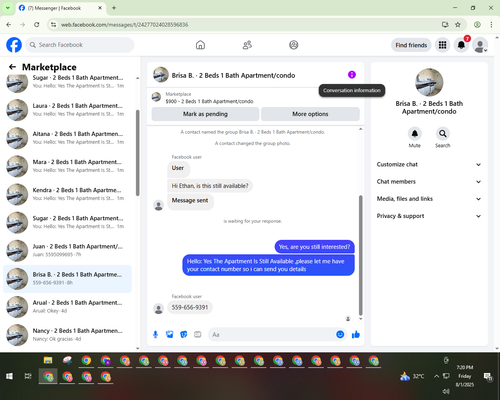
Task: Open Mara's apartment conversation
Action: point(67,166)
